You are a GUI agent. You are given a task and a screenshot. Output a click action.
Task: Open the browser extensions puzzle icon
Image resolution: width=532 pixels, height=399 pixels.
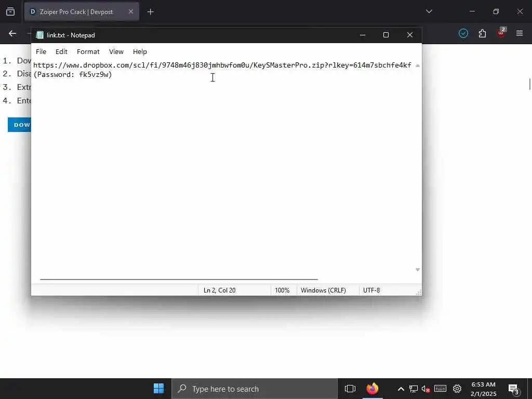482,33
